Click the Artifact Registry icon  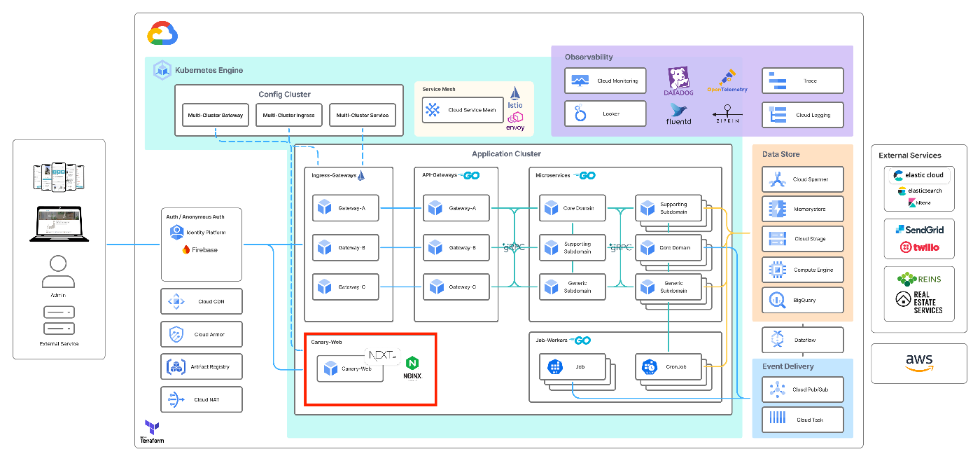click(175, 366)
